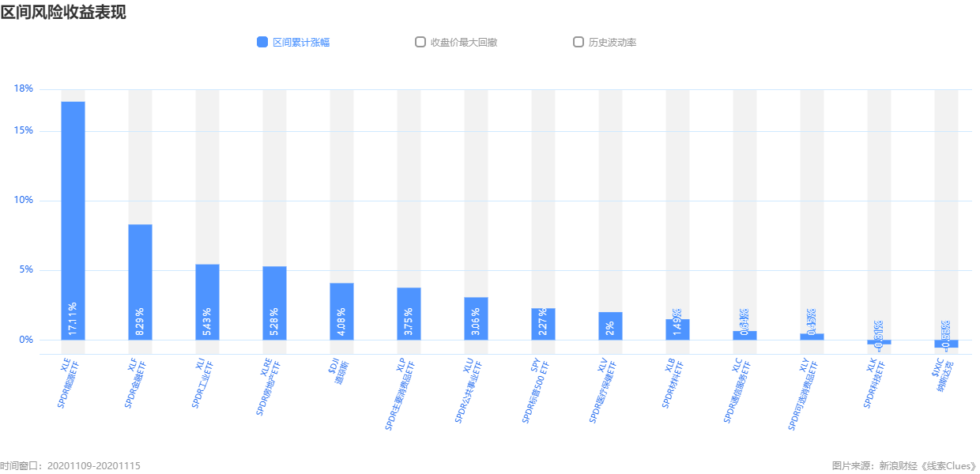Click the SPY bar showing 2.27%

(543, 325)
